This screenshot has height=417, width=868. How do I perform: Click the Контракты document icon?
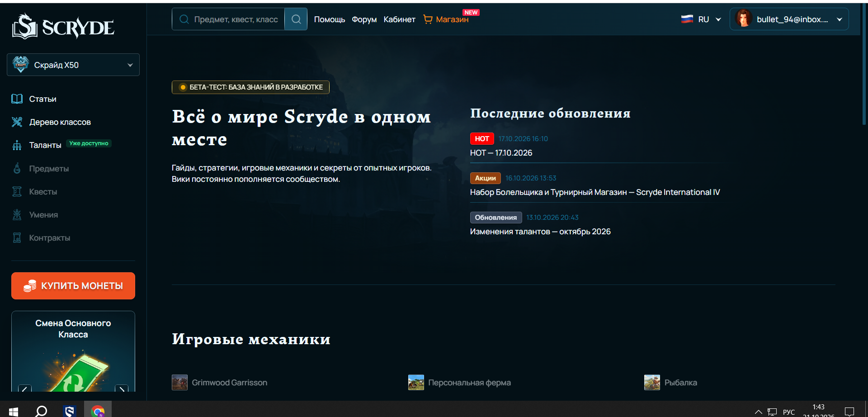point(17,238)
